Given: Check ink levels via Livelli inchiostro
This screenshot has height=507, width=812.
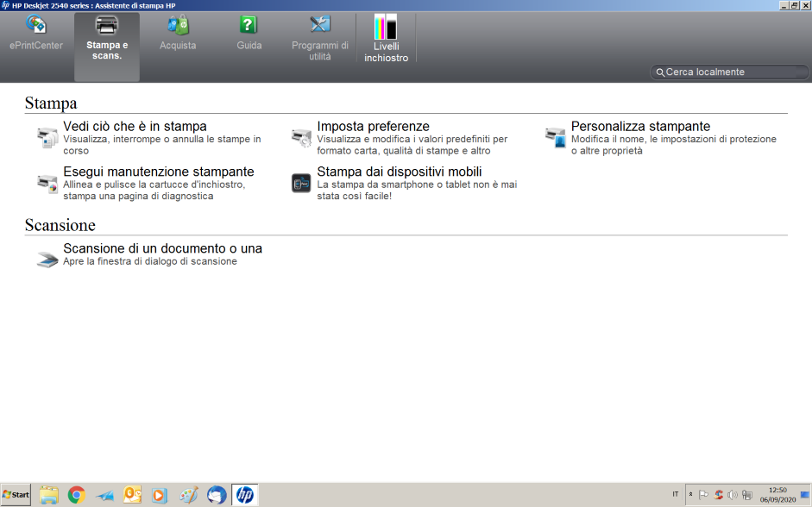Looking at the screenshot, I should (x=386, y=28).
